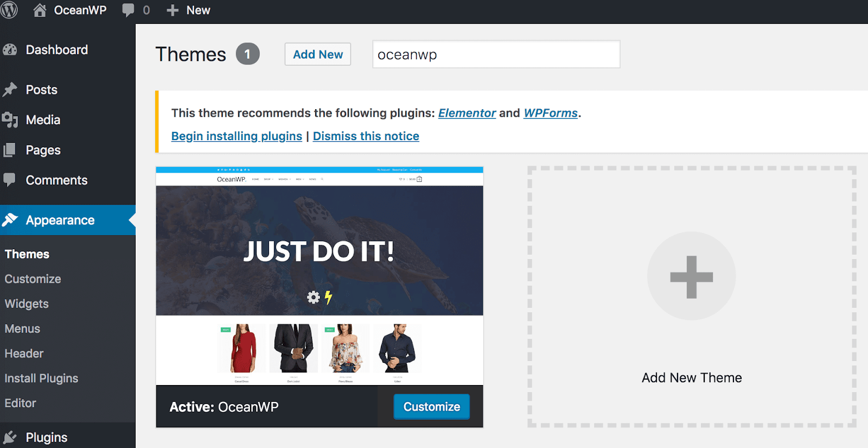The height and width of the screenshot is (448, 868).
Task: Open the comments bubble icon in the admin bar
Action: click(128, 10)
